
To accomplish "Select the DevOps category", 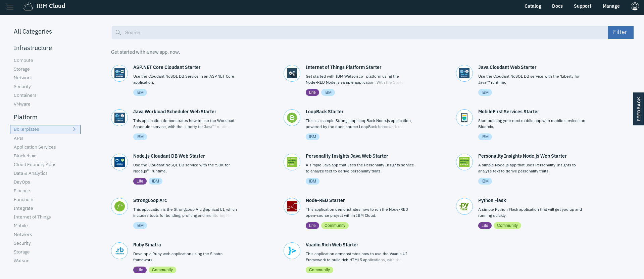I will [22, 182].
